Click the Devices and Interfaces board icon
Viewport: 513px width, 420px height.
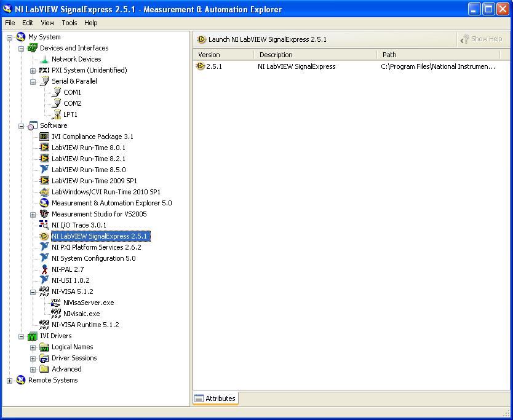33,48
